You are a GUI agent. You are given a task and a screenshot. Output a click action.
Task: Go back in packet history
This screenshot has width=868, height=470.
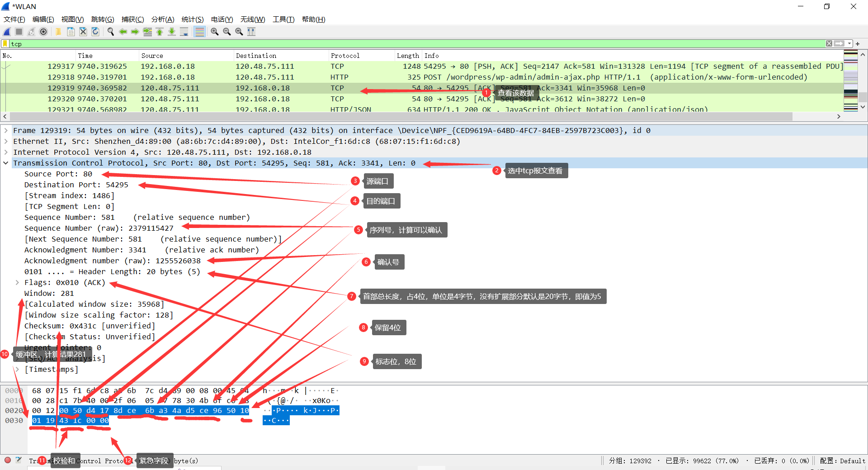click(123, 32)
